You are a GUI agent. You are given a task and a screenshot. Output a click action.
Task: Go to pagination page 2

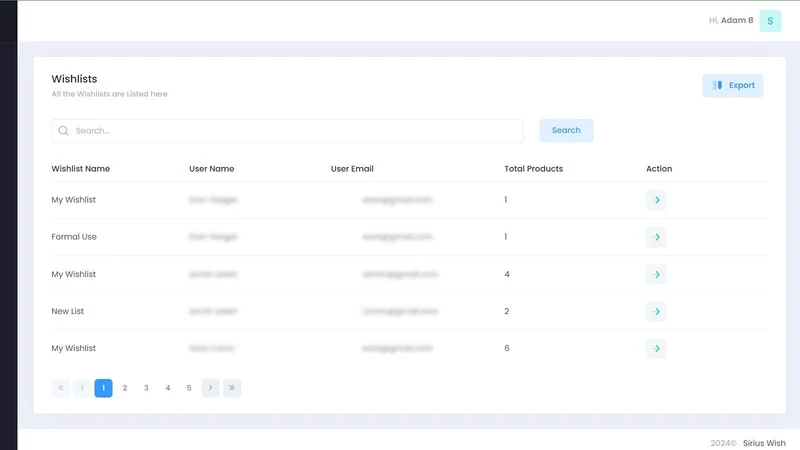coord(124,388)
